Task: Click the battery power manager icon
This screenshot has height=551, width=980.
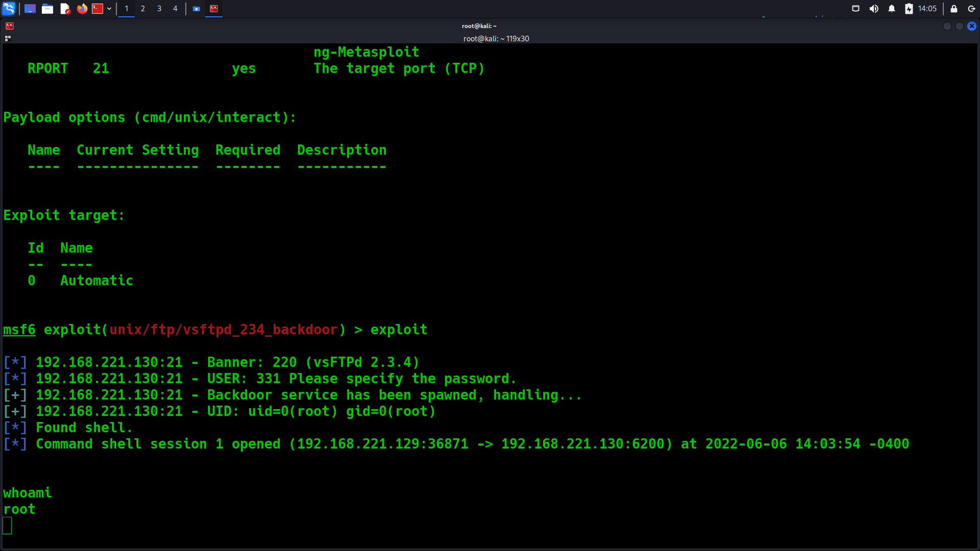Action: pos(909,9)
